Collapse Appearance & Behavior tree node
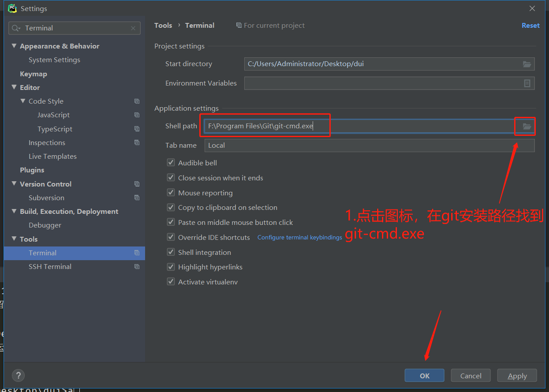 tap(14, 46)
